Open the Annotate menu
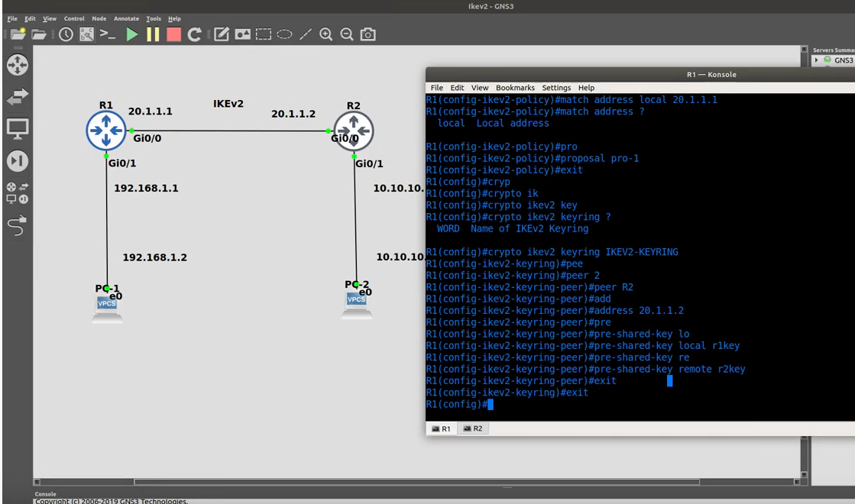Image resolution: width=855 pixels, height=504 pixels. (x=126, y=18)
